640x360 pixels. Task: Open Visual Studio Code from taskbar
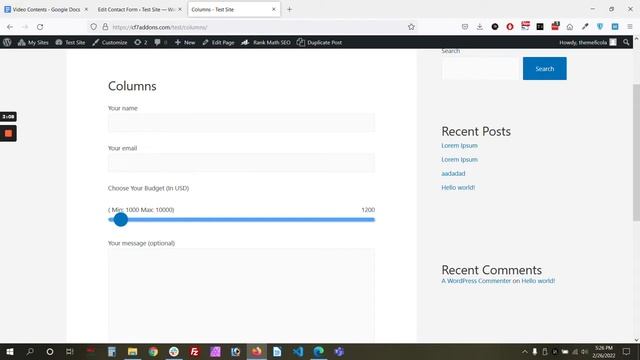pos(298,351)
